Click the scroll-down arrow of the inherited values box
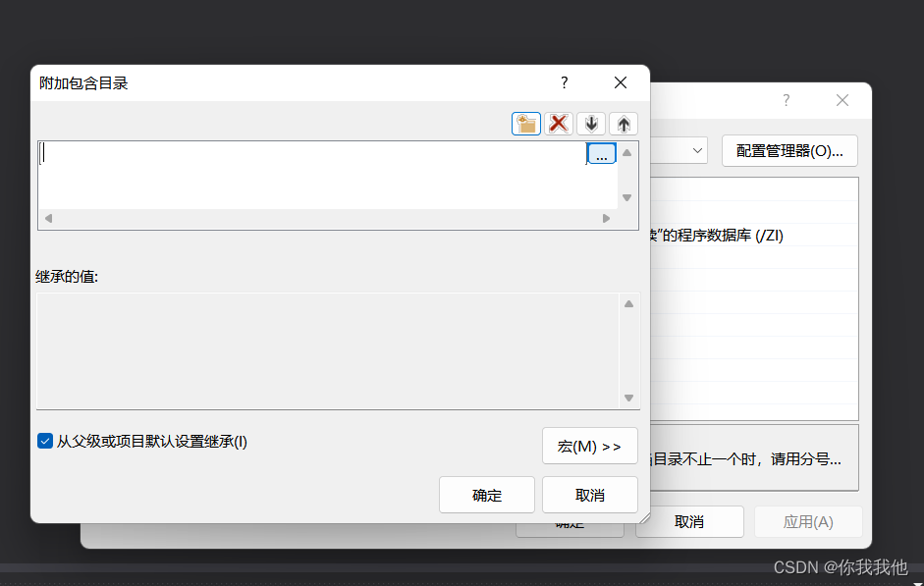Image resolution: width=924 pixels, height=586 pixels. pyautogui.click(x=628, y=399)
